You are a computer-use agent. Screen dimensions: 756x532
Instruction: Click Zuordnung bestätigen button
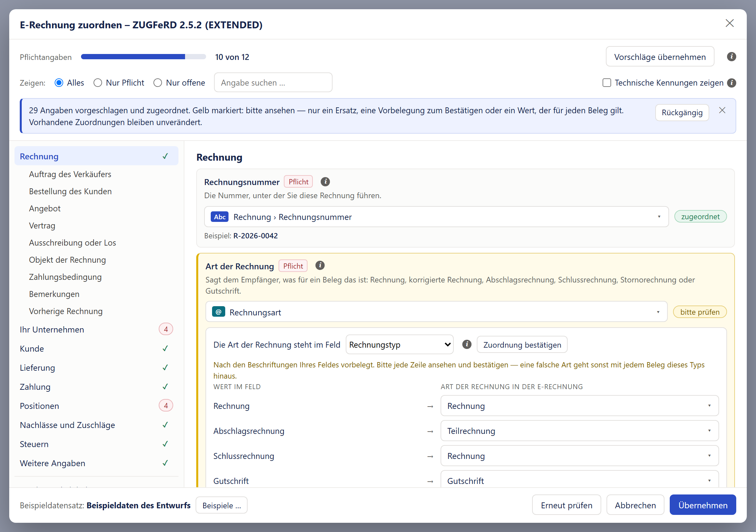click(x=522, y=345)
